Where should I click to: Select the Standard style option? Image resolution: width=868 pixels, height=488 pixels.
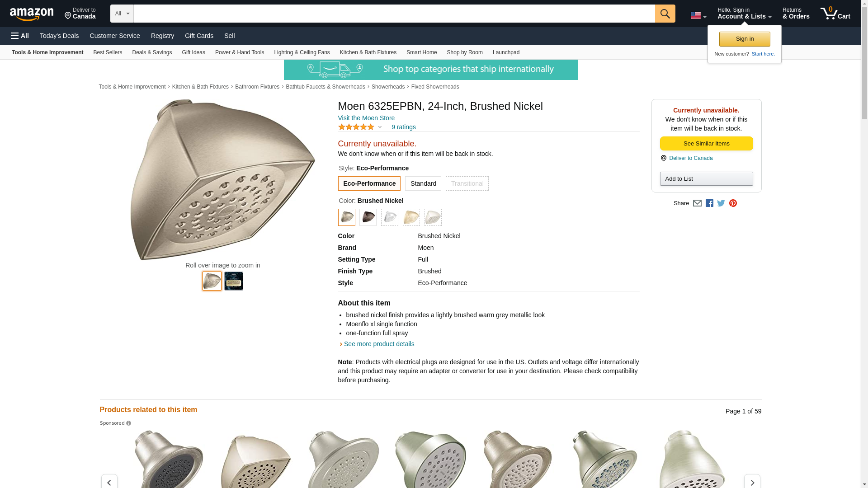[x=423, y=183]
